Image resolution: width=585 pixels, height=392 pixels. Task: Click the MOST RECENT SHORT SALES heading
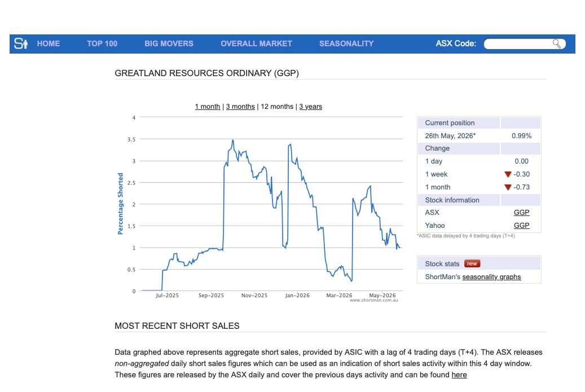click(x=177, y=326)
